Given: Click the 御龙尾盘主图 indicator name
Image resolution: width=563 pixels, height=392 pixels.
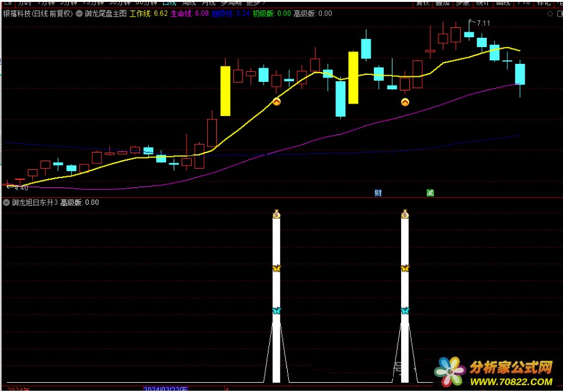Looking at the screenshot, I should point(106,14).
